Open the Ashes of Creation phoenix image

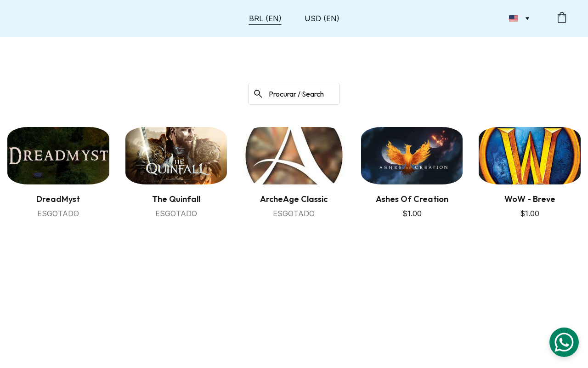click(412, 155)
